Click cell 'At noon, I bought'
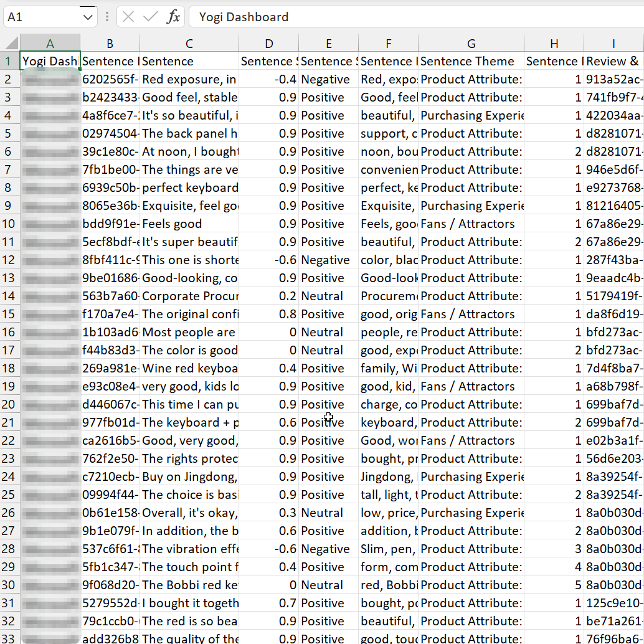644x644 pixels. [x=189, y=151]
